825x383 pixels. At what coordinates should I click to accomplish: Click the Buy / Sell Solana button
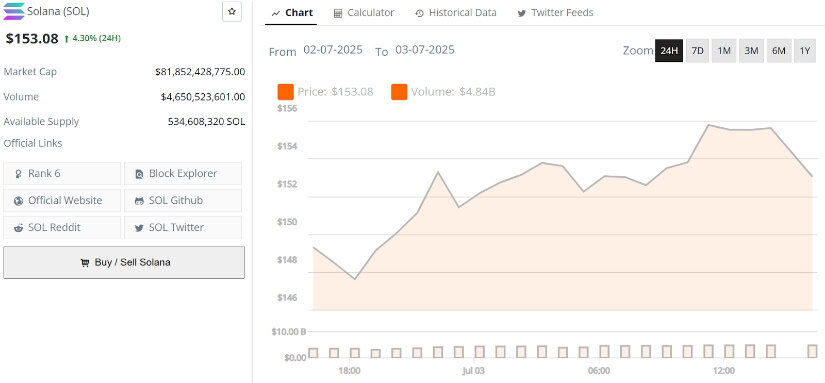coord(124,262)
